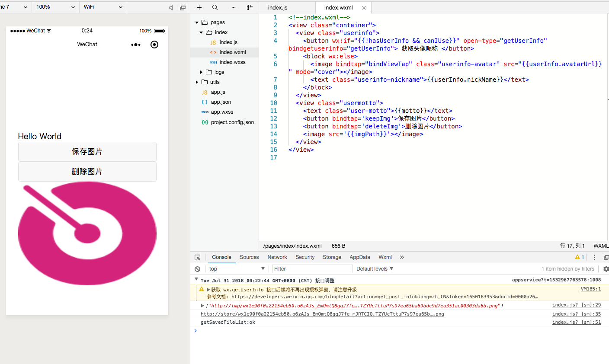Detach the simulator into a separate window
Image resolution: width=609 pixels, height=364 pixels.
pyautogui.click(x=183, y=8)
